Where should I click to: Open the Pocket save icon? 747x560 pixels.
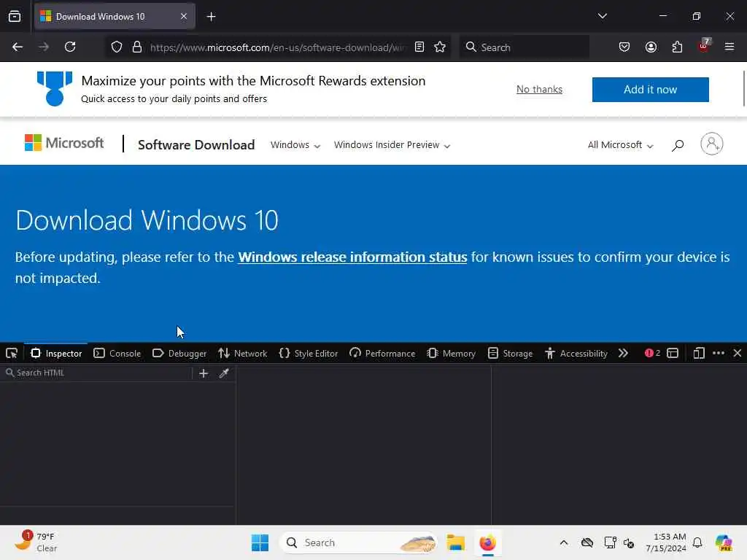[x=624, y=47]
